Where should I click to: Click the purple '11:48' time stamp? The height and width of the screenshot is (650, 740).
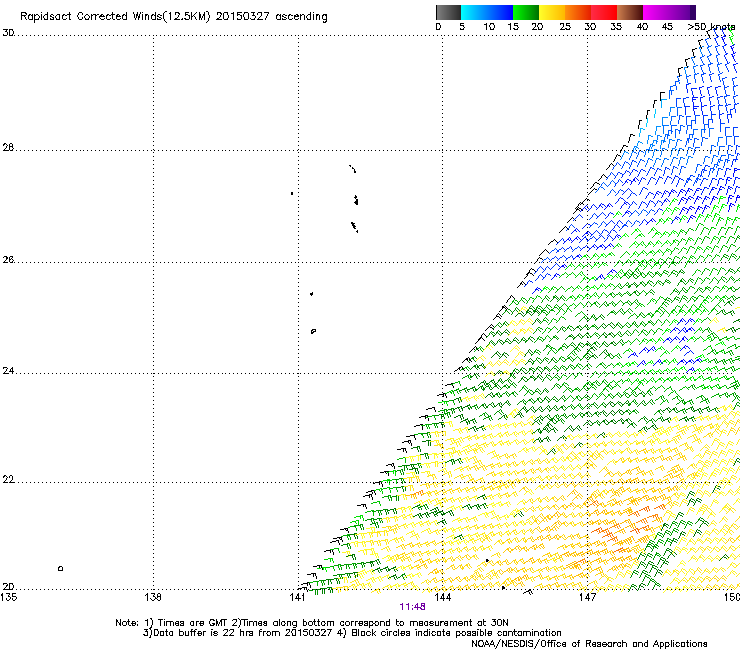point(412,607)
